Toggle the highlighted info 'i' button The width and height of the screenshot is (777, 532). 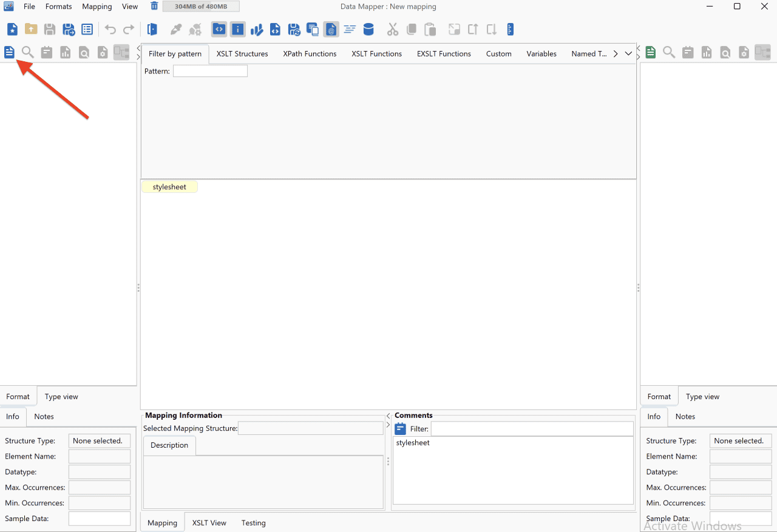click(237, 29)
